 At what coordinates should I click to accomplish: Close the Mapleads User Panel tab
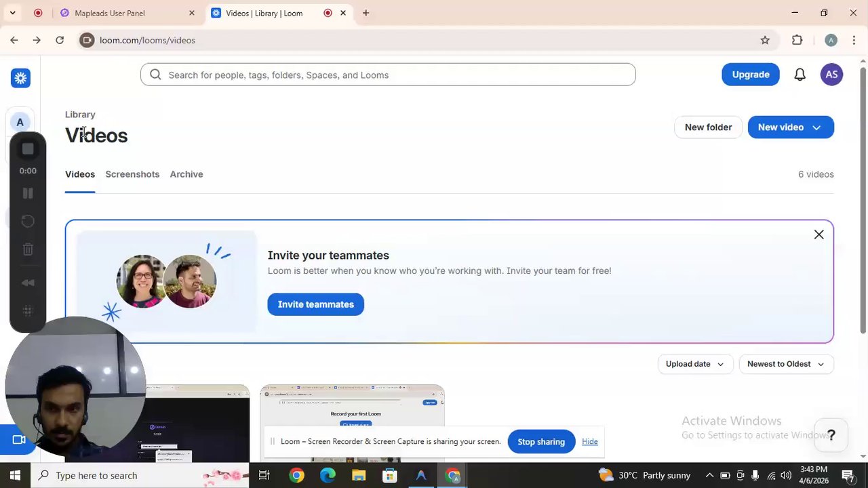[191, 13]
